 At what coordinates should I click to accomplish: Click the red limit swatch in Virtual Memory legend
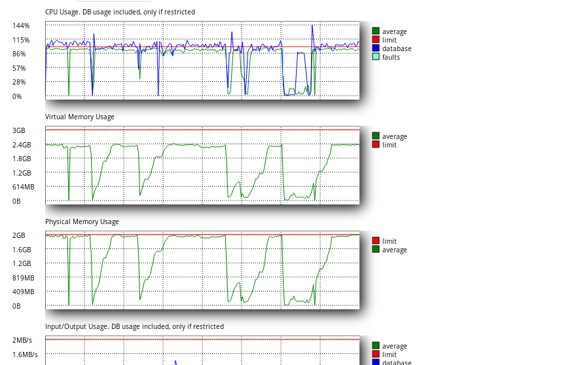point(376,145)
